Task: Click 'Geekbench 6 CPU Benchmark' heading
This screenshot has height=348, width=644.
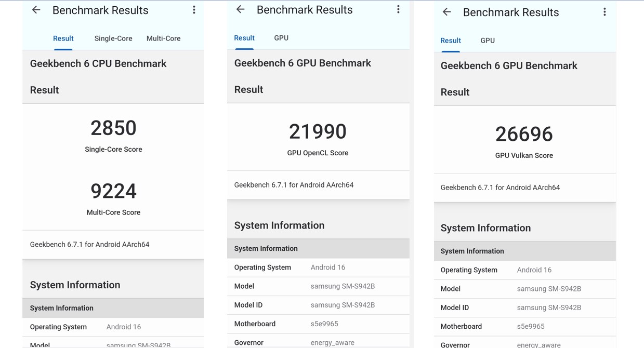Action: tap(98, 64)
